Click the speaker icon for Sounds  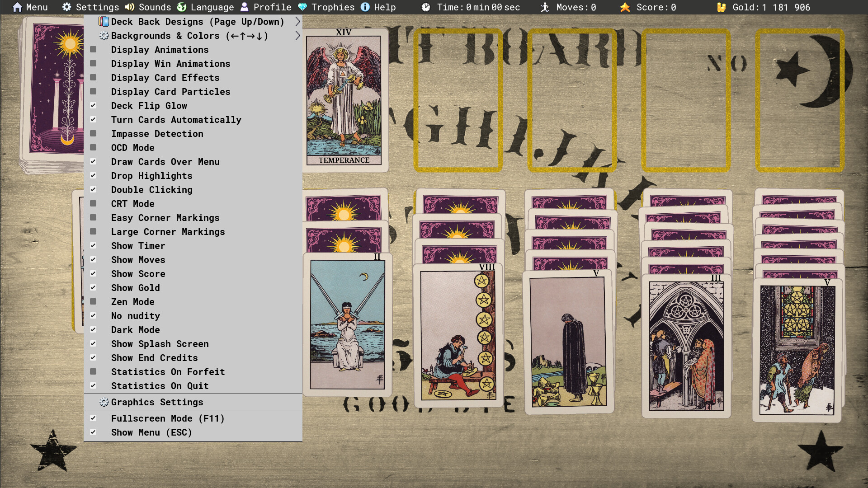[x=129, y=7]
